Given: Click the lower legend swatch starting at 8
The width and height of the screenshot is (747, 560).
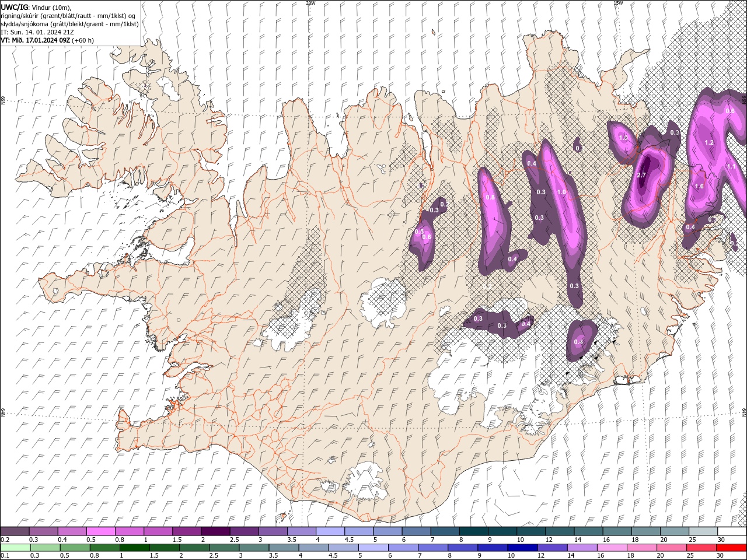Looking at the screenshot, I should 463,548.
